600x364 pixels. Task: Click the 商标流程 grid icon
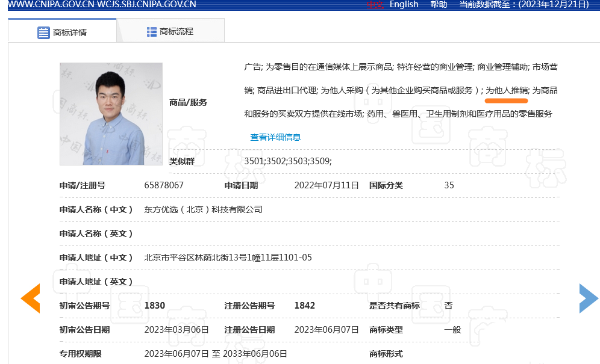(152, 31)
